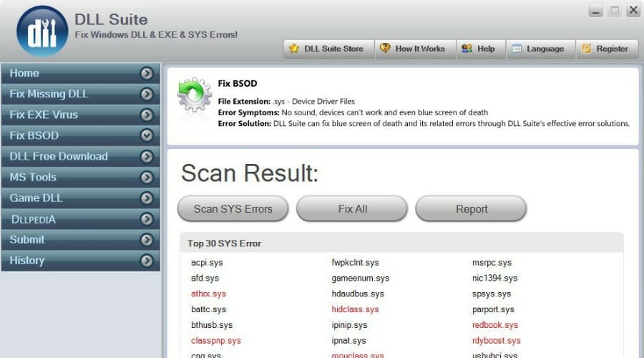Select red athrx.sys entry
644x358 pixels.
[208, 294]
